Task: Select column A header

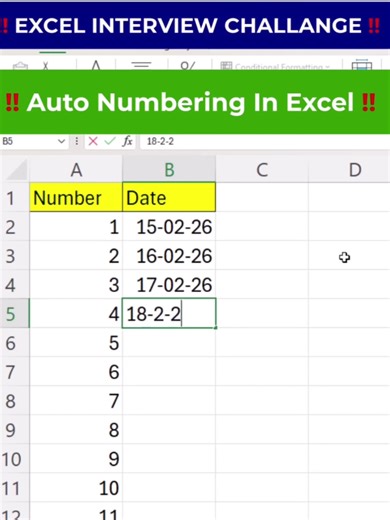Action: click(76, 170)
